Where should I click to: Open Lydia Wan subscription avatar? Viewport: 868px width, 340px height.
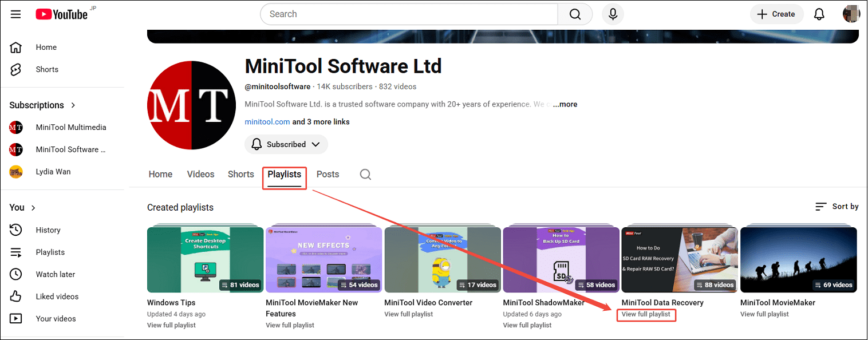click(16, 172)
